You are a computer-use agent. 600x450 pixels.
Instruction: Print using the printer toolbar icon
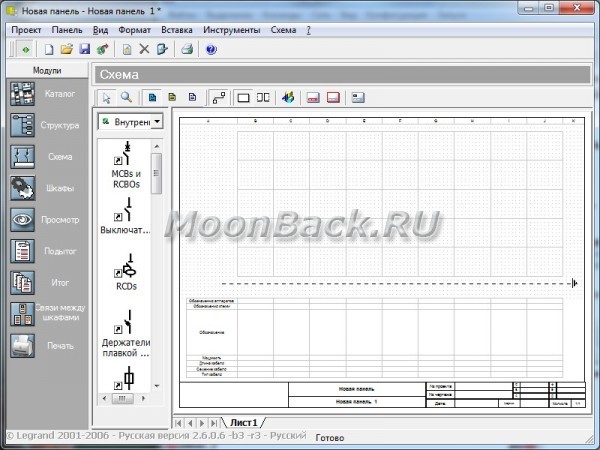pos(187,49)
